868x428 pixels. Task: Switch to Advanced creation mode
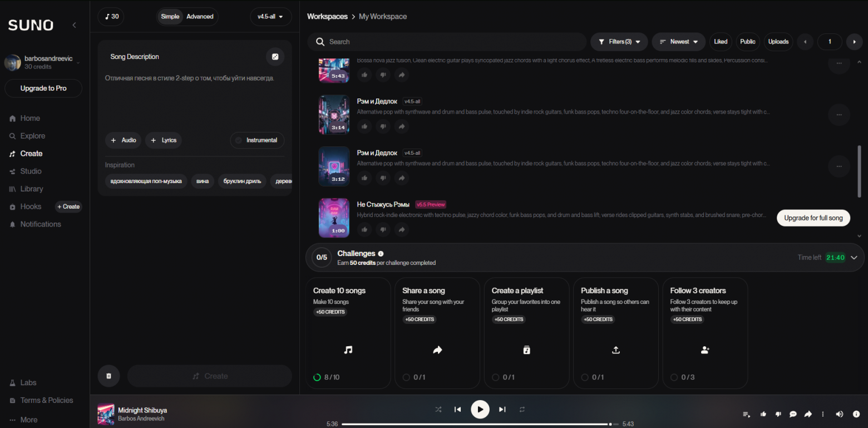pos(200,17)
